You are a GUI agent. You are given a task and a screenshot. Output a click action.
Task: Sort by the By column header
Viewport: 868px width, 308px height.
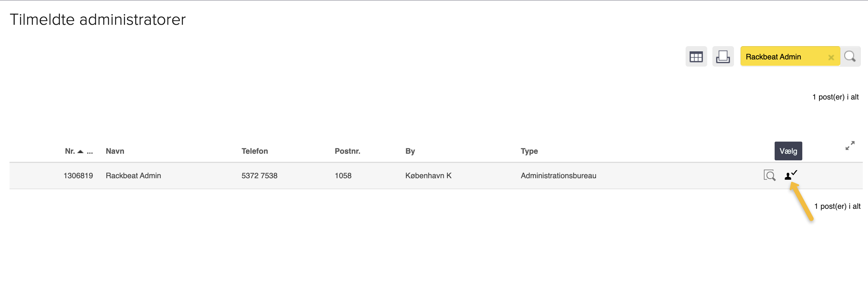tap(410, 151)
